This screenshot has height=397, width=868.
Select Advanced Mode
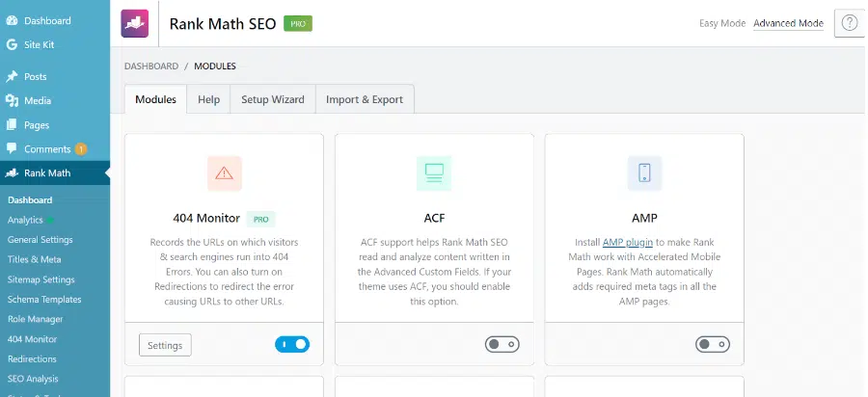coord(788,24)
